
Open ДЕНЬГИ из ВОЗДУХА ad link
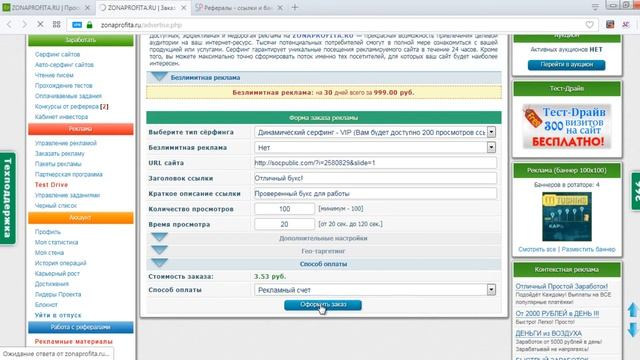(549, 333)
